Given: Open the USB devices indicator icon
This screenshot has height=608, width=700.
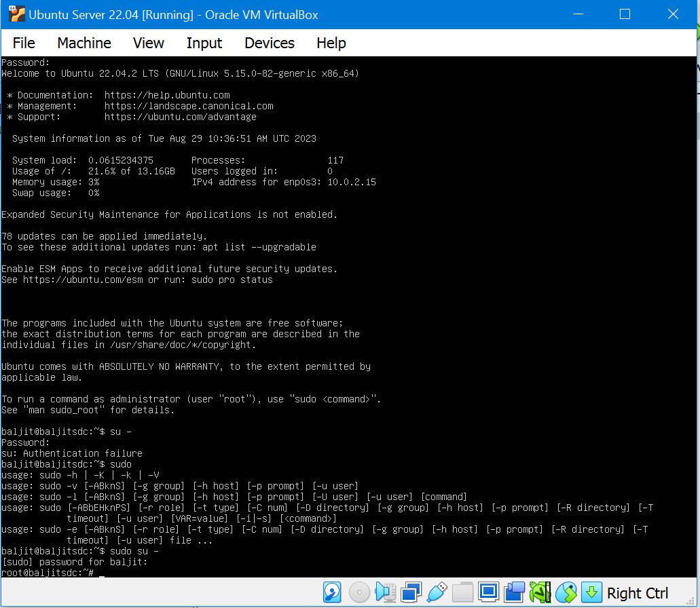Looking at the screenshot, I should pos(437,593).
